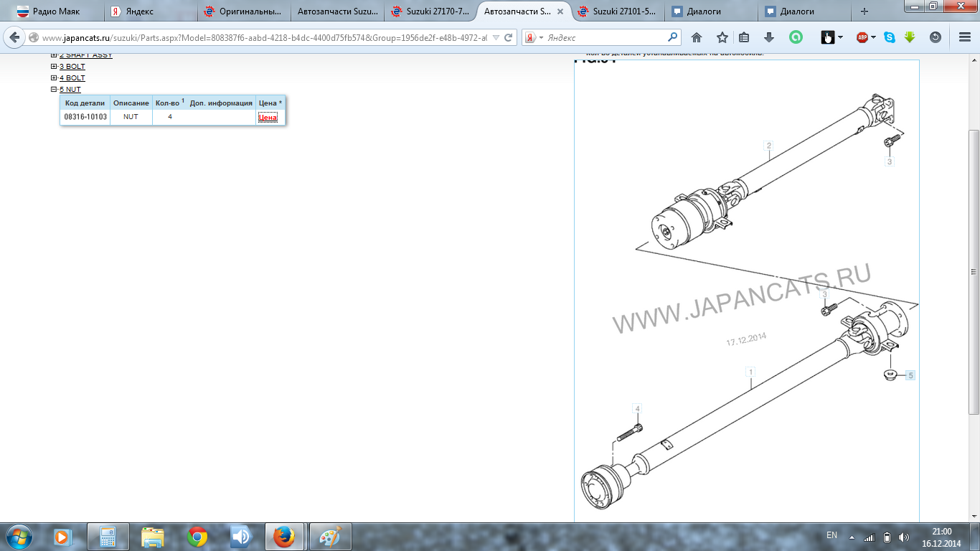The height and width of the screenshot is (551, 980).
Task: Open the Firefox home page button
Action: coord(696,37)
